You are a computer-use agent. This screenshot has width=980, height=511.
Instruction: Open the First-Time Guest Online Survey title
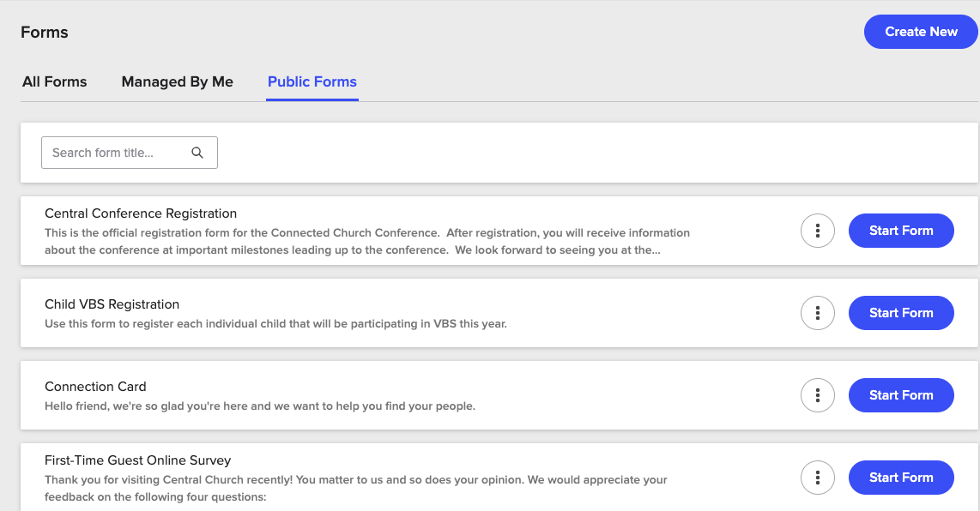(x=138, y=460)
